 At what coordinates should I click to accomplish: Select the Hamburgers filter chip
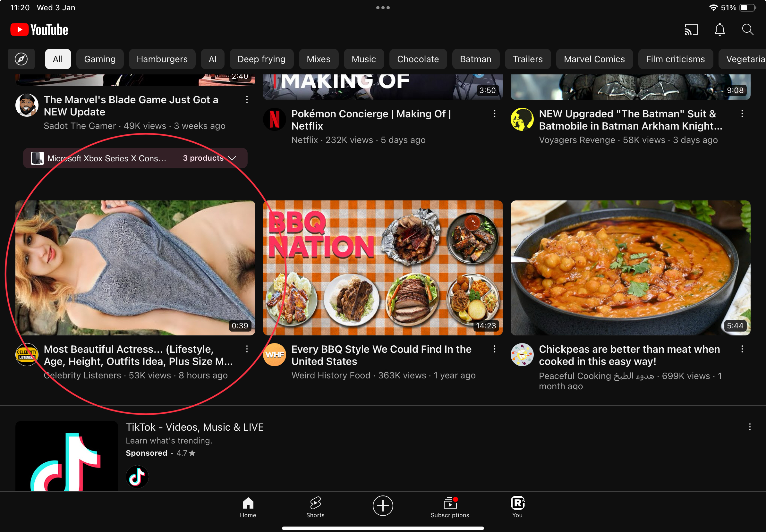coord(162,59)
